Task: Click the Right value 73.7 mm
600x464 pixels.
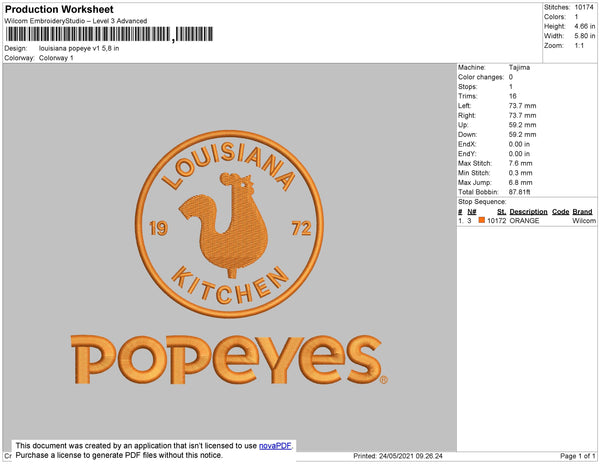Action: pos(522,115)
